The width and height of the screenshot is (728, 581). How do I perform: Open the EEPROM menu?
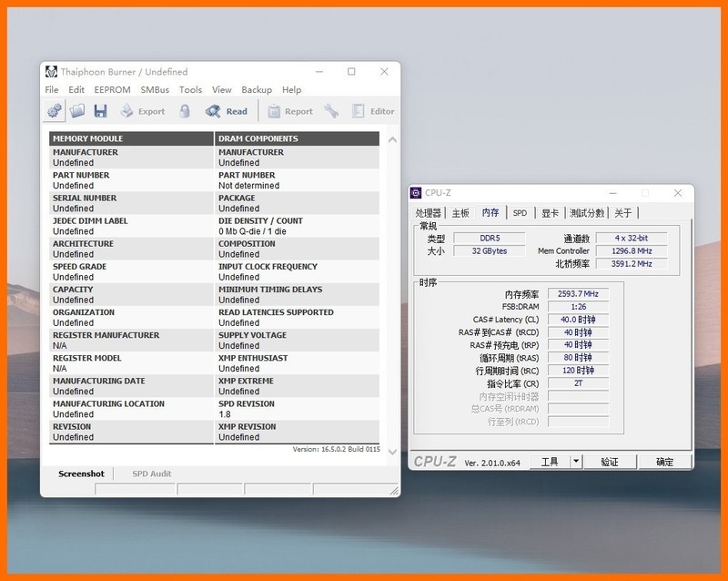[x=112, y=90]
